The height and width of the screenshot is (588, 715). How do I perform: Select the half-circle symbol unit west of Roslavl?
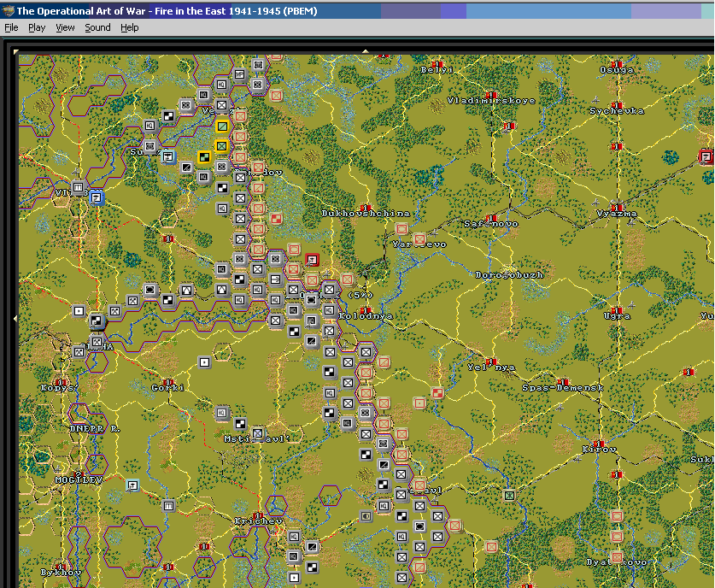pyautogui.click(x=366, y=516)
